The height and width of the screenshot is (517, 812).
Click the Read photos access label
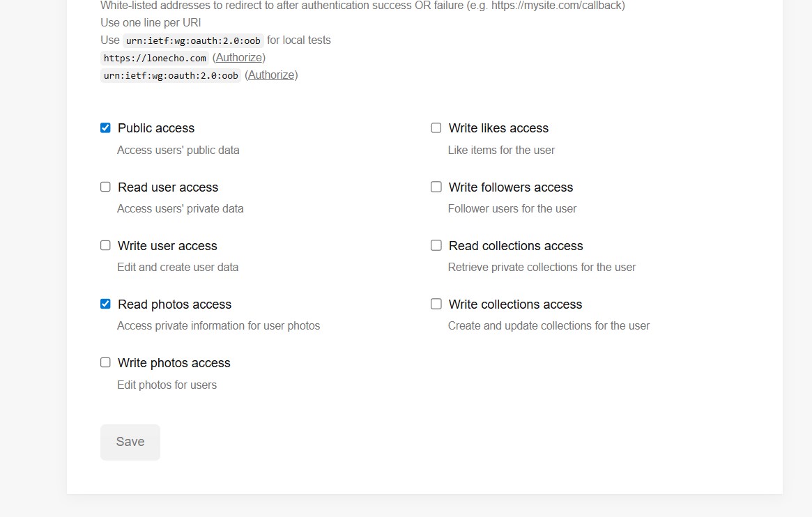[174, 304]
